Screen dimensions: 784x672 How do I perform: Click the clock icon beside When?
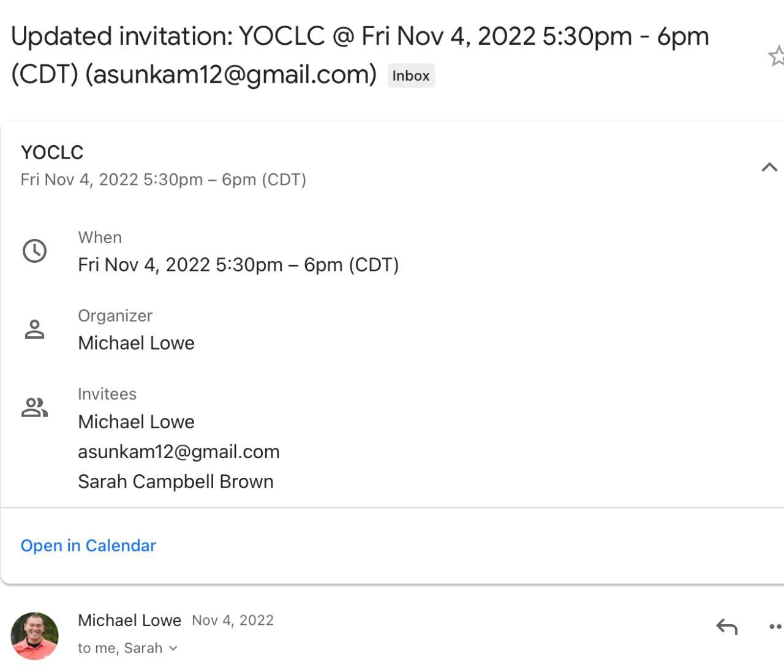[34, 251]
